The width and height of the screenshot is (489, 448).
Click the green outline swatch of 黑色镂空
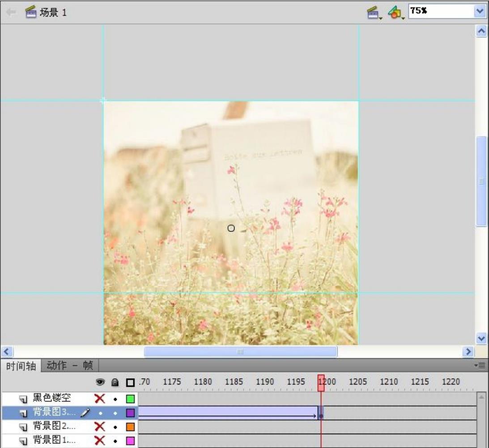pyautogui.click(x=131, y=398)
